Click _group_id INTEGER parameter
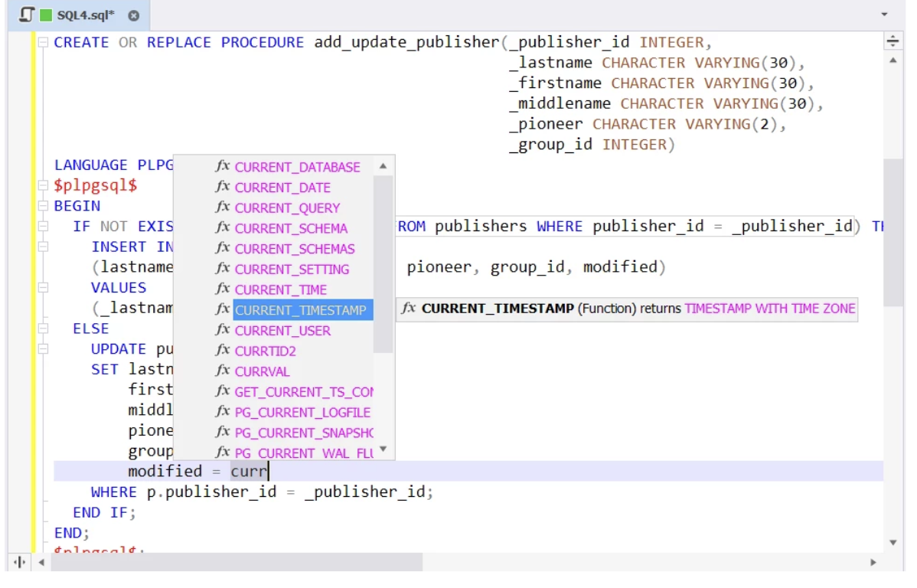 (592, 145)
